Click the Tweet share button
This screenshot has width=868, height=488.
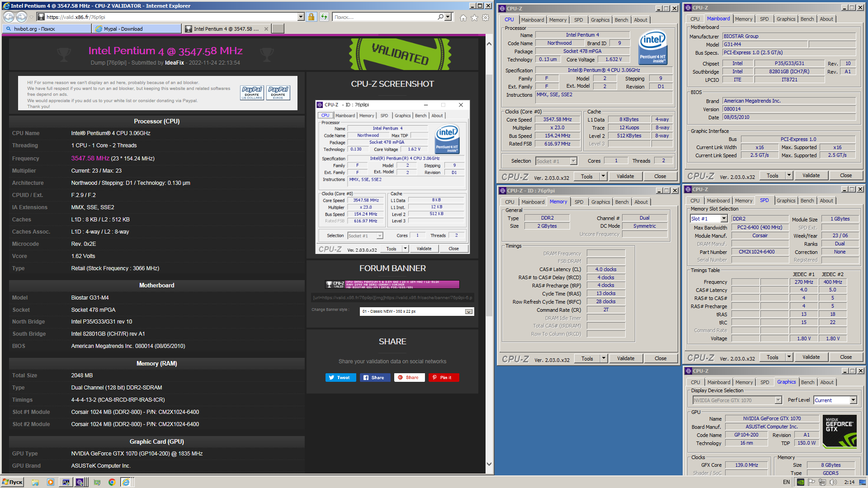pos(340,378)
